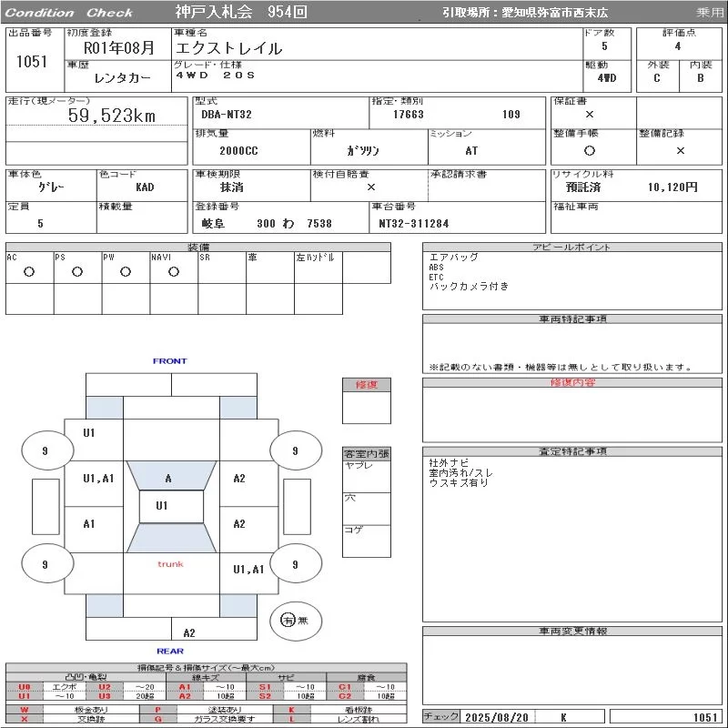The height and width of the screenshot is (728, 728).
Task: Click the エクボ legend description
Action: (x=65, y=687)
